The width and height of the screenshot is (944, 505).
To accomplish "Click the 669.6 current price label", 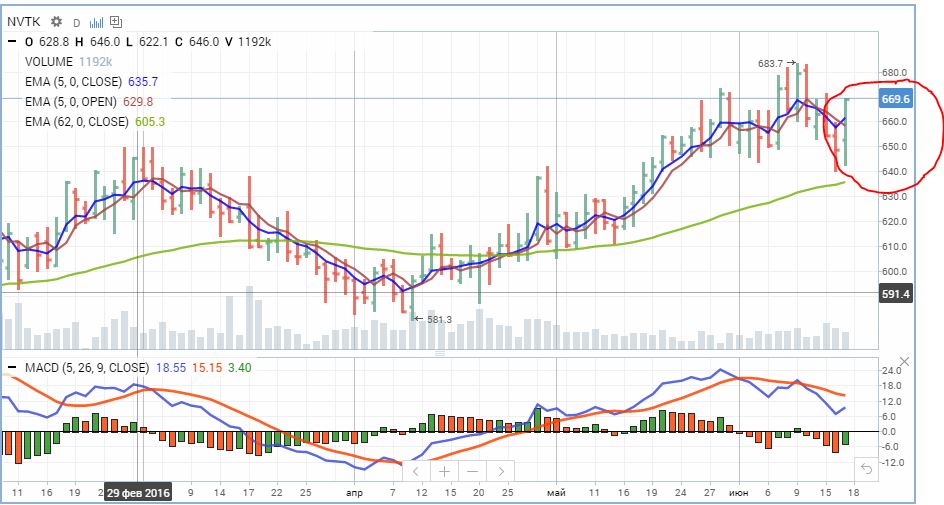I will point(894,99).
